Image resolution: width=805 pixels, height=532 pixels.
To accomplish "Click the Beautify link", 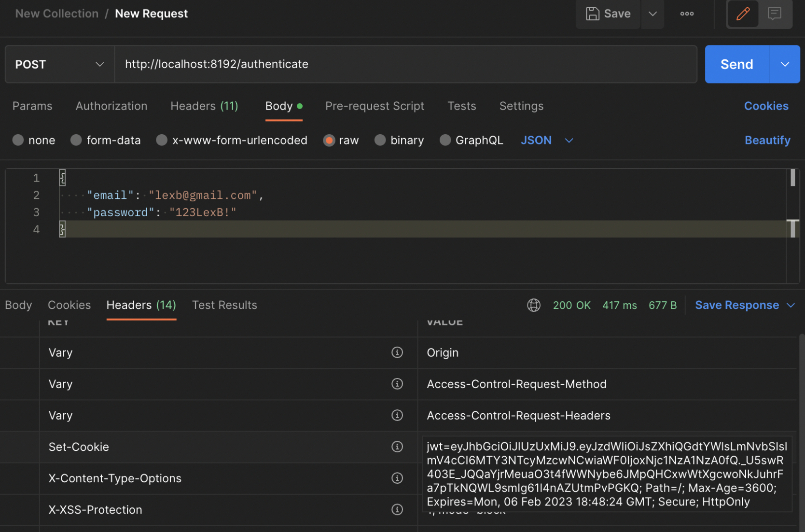I will pos(767,140).
